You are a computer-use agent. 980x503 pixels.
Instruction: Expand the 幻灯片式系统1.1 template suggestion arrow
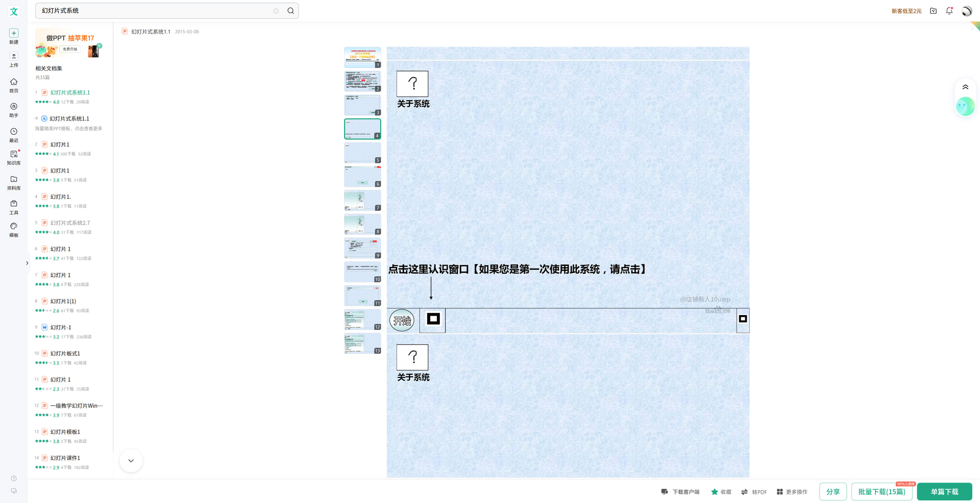point(36,118)
